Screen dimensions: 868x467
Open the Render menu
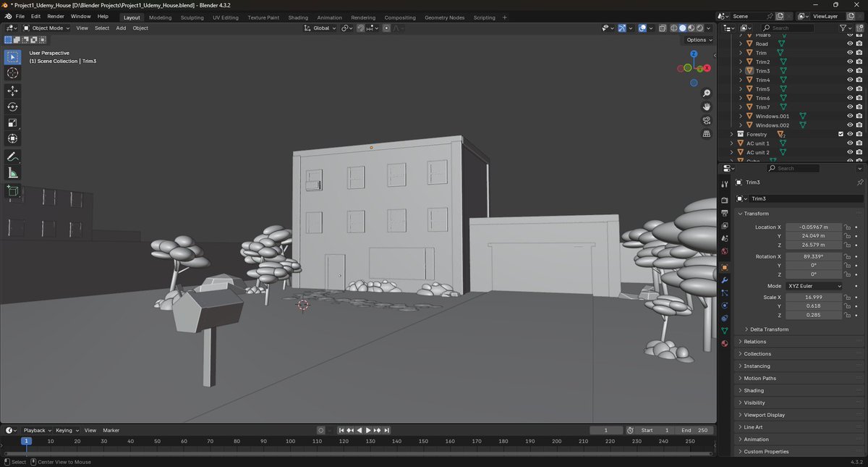56,17
